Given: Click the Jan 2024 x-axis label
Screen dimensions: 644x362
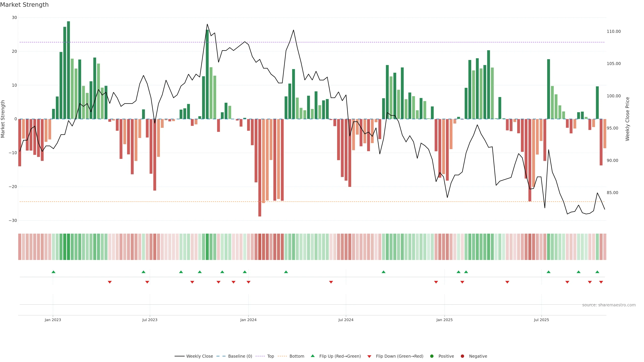Looking at the screenshot, I should click(248, 320).
